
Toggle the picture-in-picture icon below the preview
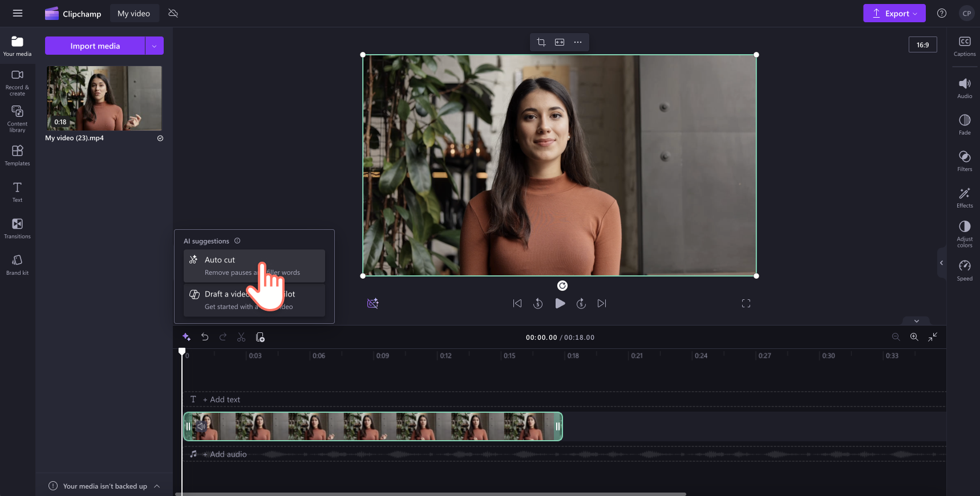point(372,303)
